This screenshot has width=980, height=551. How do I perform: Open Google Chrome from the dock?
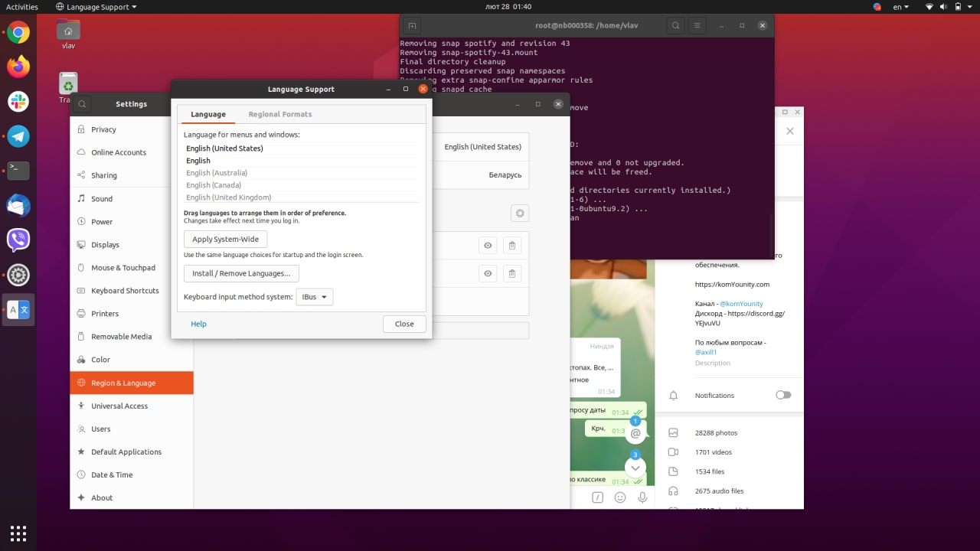(18, 32)
